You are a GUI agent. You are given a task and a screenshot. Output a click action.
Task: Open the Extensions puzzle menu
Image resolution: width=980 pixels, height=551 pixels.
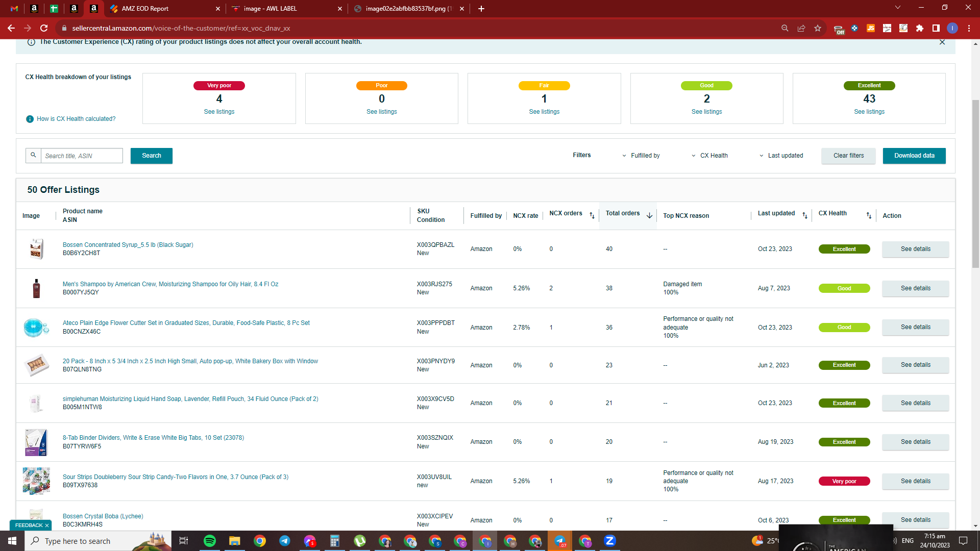920,28
